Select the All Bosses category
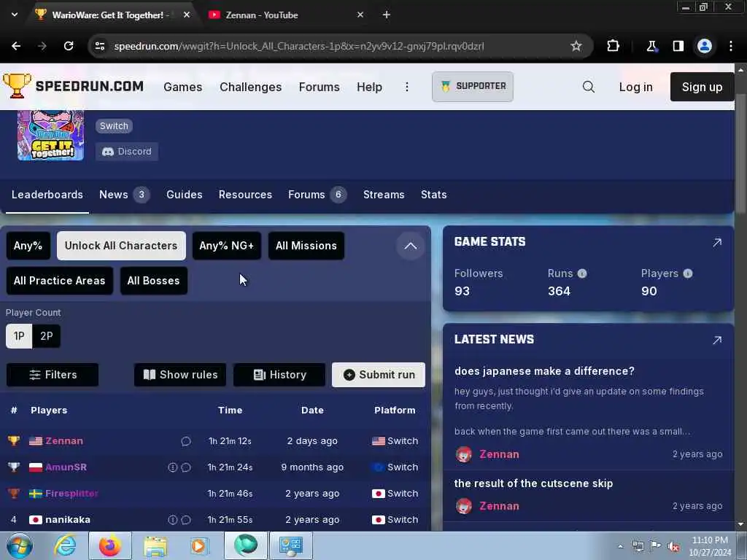 153,281
